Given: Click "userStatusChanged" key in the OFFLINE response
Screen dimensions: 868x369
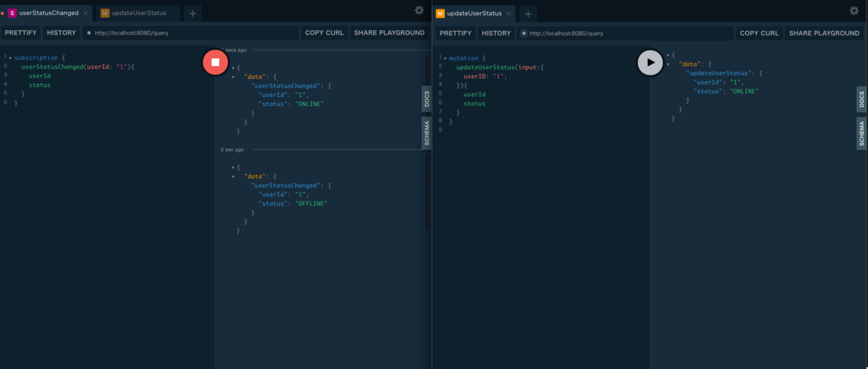Looking at the screenshot, I should pyautogui.click(x=286, y=185).
